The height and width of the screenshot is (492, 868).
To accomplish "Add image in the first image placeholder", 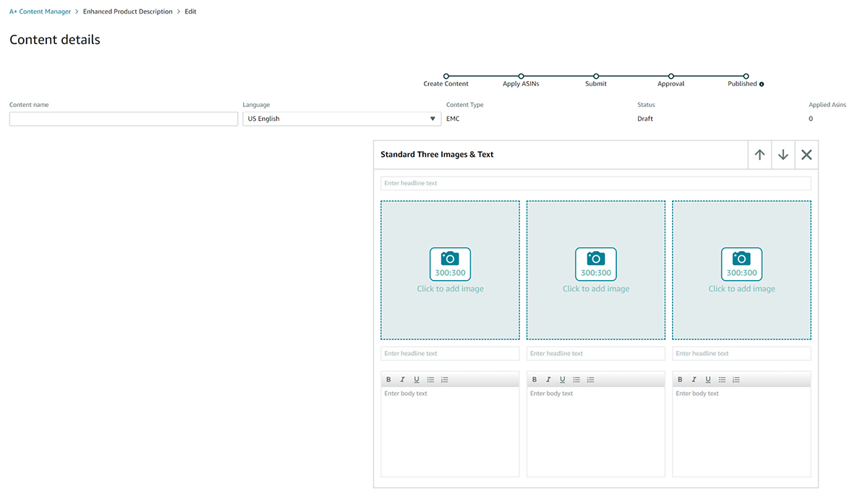I will click(450, 270).
